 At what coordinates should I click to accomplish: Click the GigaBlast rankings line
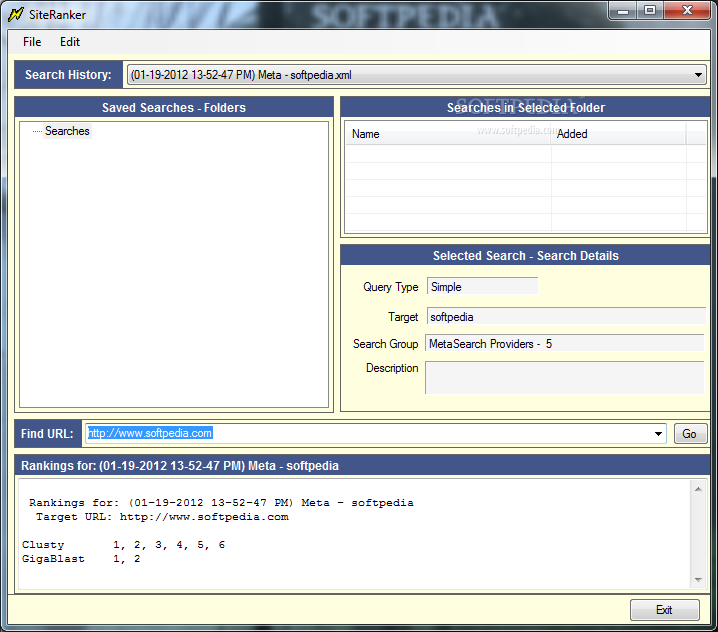81,559
